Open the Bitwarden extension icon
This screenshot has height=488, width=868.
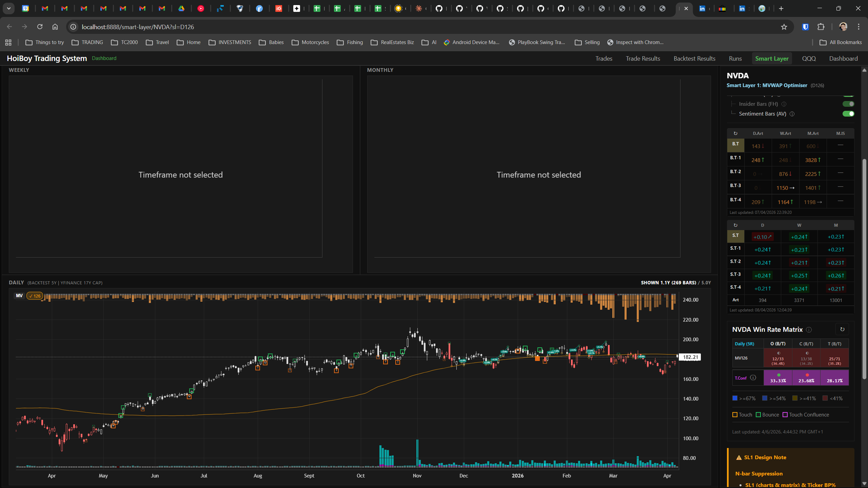pyautogui.click(x=806, y=27)
